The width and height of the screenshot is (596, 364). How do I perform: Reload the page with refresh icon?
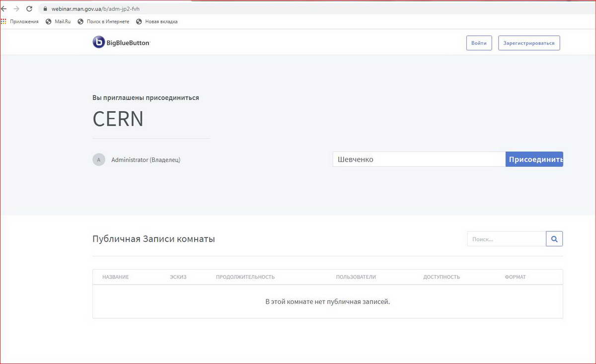(29, 9)
